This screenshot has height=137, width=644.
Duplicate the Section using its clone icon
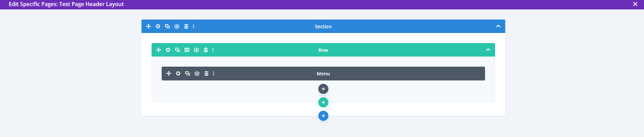coord(167,26)
